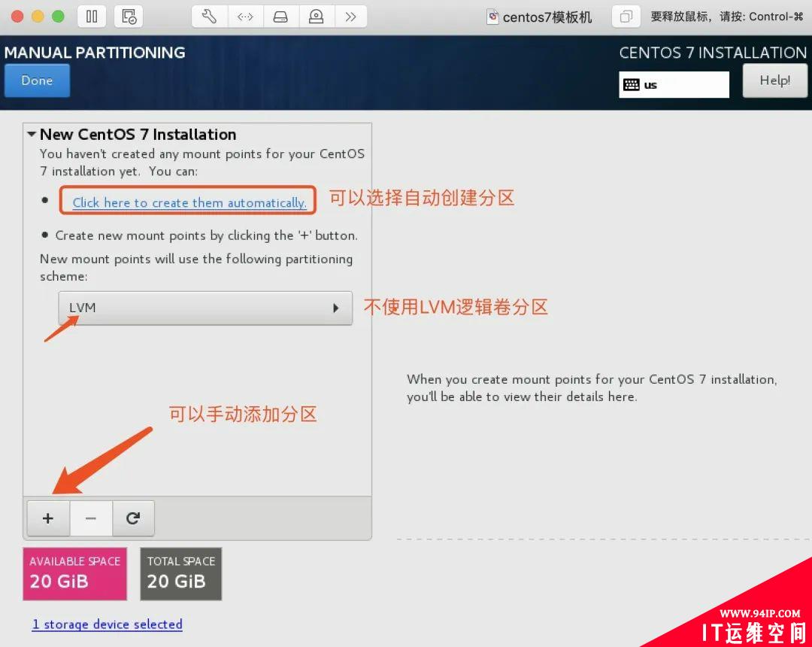Open the VM snapshot manager icon
The image size is (812, 647).
(x=129, y=17)
